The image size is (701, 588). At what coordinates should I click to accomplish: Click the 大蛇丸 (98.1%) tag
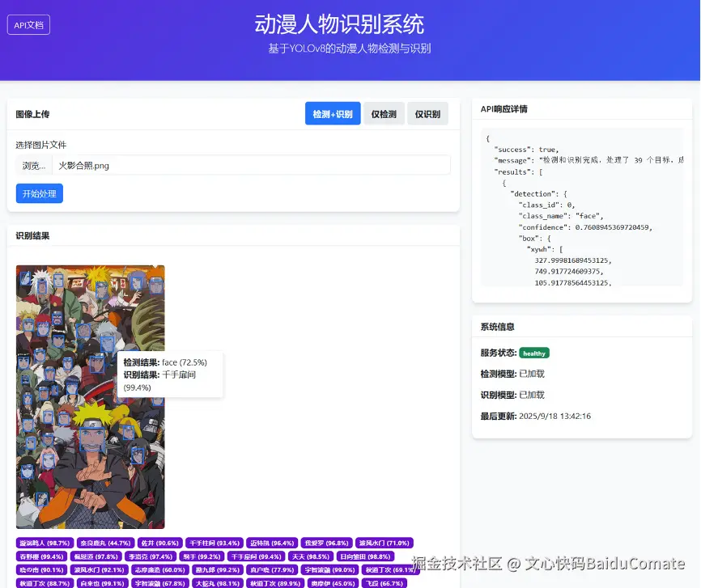pos(218,583)
